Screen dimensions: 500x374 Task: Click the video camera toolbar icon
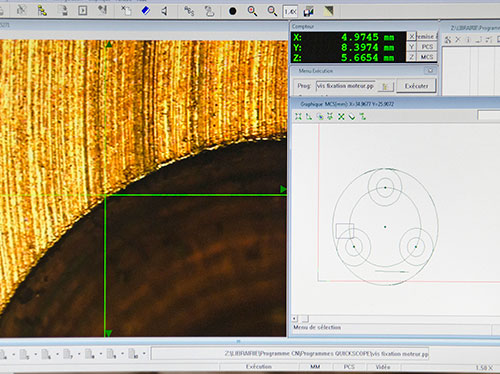click(x=309, y=12)
